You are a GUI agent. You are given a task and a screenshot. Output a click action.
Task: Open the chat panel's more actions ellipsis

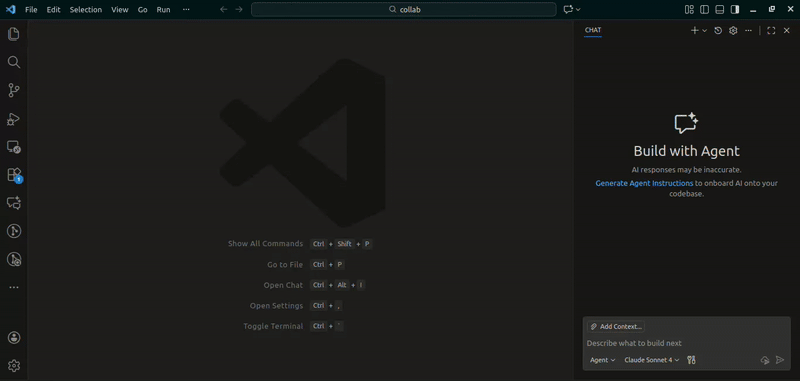tap(748, 31)
